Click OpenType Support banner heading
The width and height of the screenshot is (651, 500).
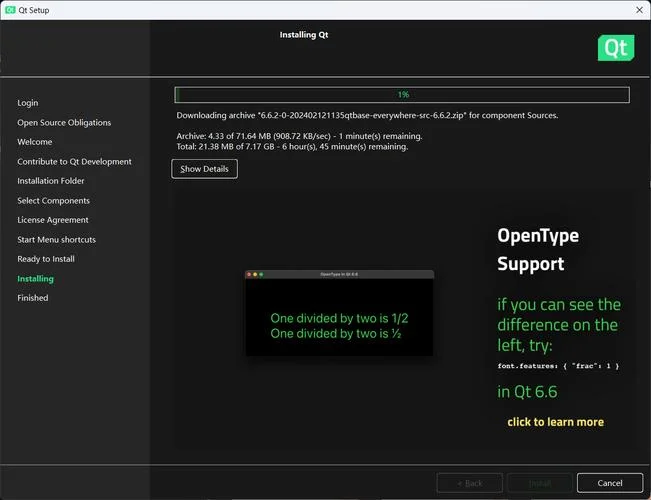tap(538, 250)
